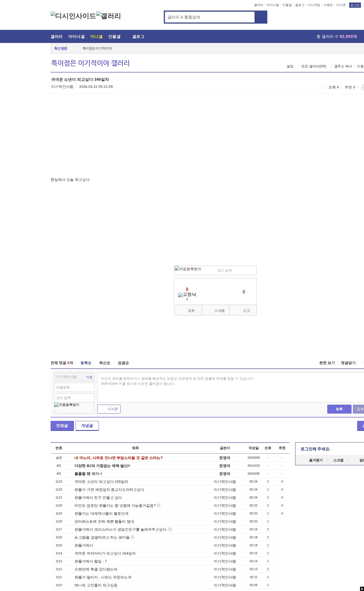The image size is (364, 591).
Task: Toggle comments with 댓글닫기
Action: [348, 363]
